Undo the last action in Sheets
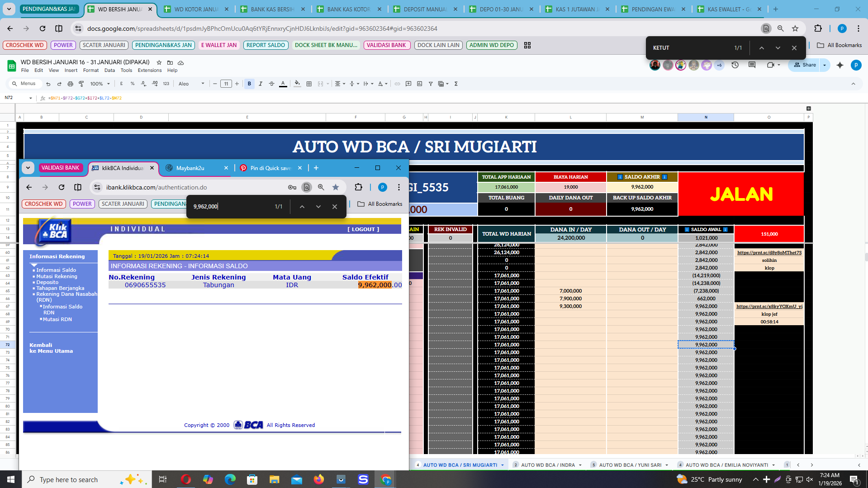The image size is (868, 488). point(48,84)
